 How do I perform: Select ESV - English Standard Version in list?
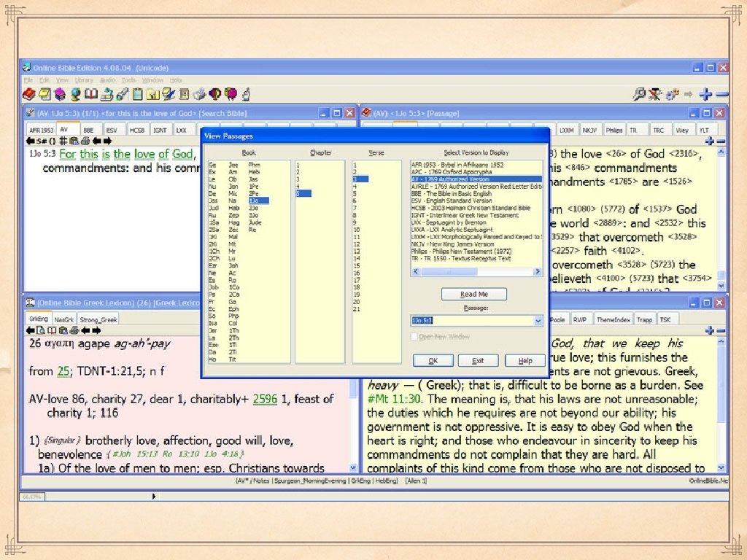point(452,201)
